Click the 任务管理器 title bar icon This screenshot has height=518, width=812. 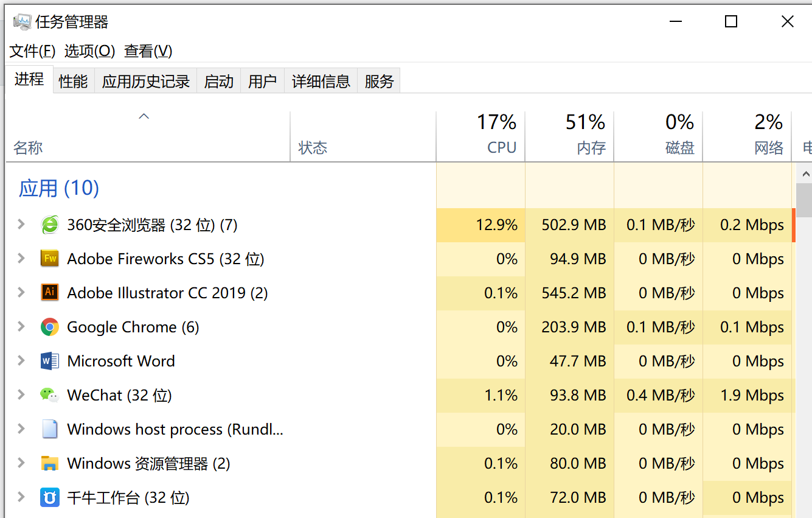[x=23, y=22]
